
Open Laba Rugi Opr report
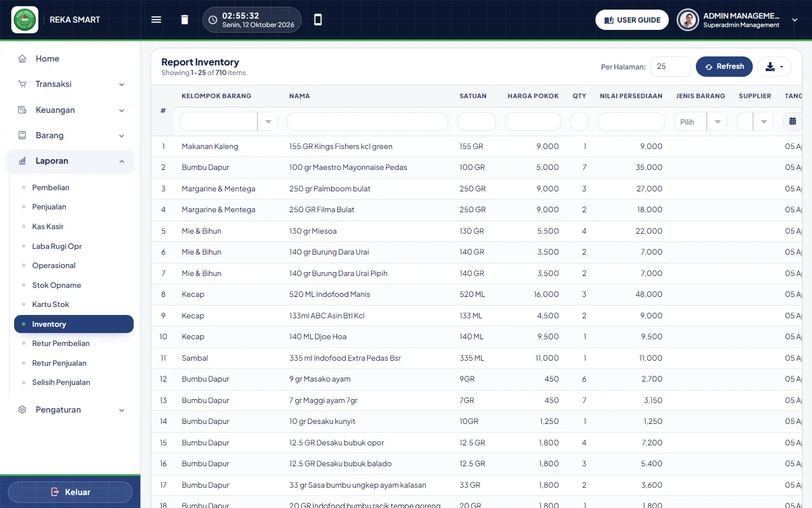pos(57,246)
